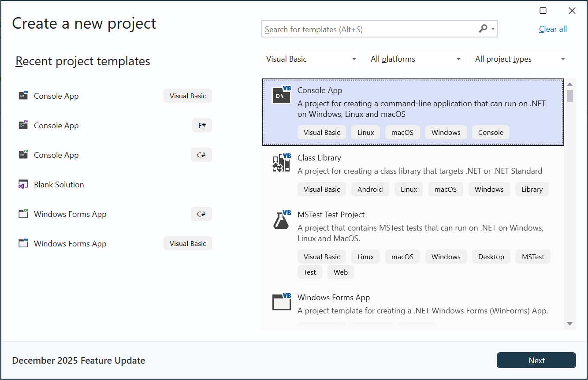Select the MSTest Test Project title
The width and height of the screenshot is (588, 380).
(331, 214)
